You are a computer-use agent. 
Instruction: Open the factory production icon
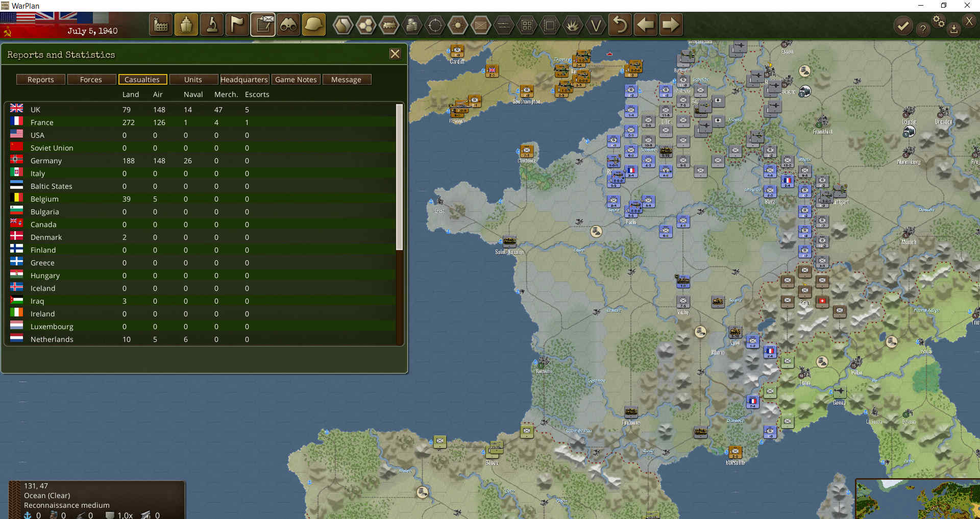161,24
